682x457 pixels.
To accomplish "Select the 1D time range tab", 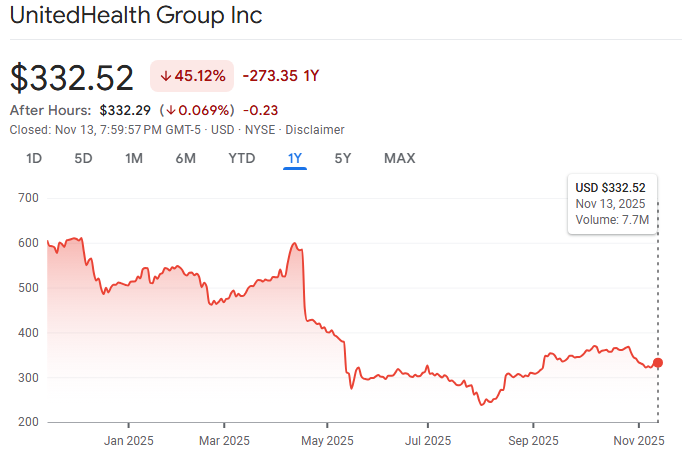I will (x=34, y=158).
